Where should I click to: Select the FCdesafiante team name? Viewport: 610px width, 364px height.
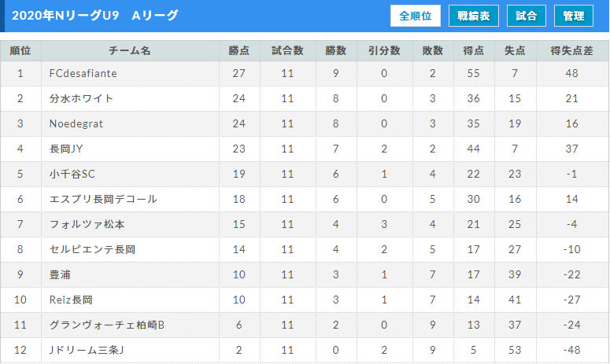(83, 73)
